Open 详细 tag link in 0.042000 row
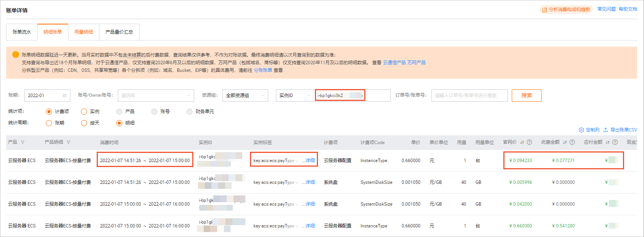 point(310,204)
